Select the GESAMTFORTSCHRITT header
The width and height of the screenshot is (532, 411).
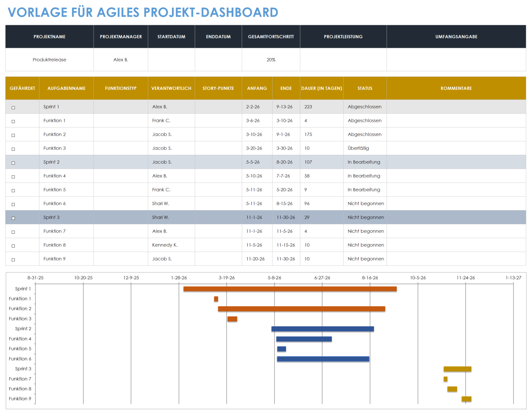coord(271,37)
